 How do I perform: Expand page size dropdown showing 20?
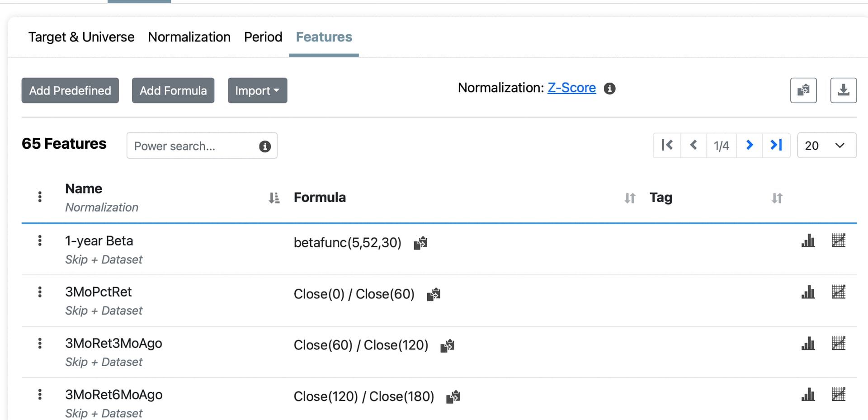[826, 145]
